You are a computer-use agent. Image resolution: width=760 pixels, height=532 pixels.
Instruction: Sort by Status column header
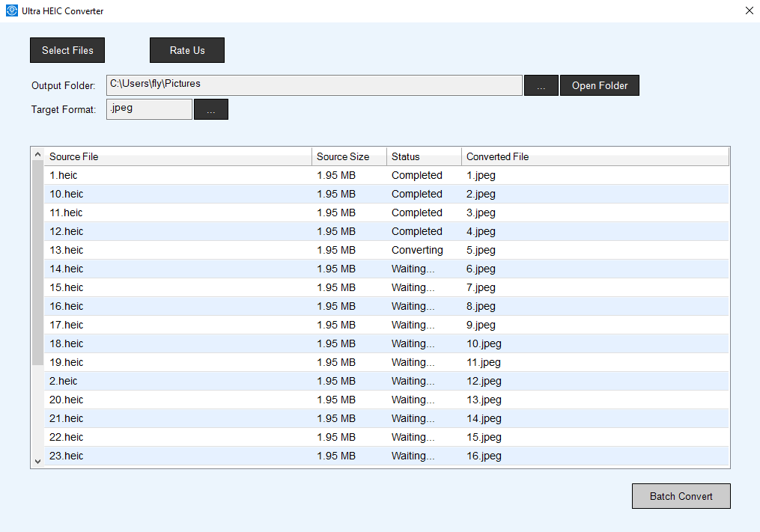[x=424, y=156]
